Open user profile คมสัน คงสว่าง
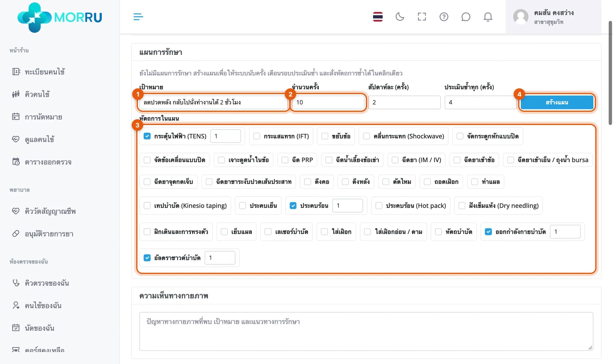The width and height of the screenshot is (613, 364). click(554, 17)
